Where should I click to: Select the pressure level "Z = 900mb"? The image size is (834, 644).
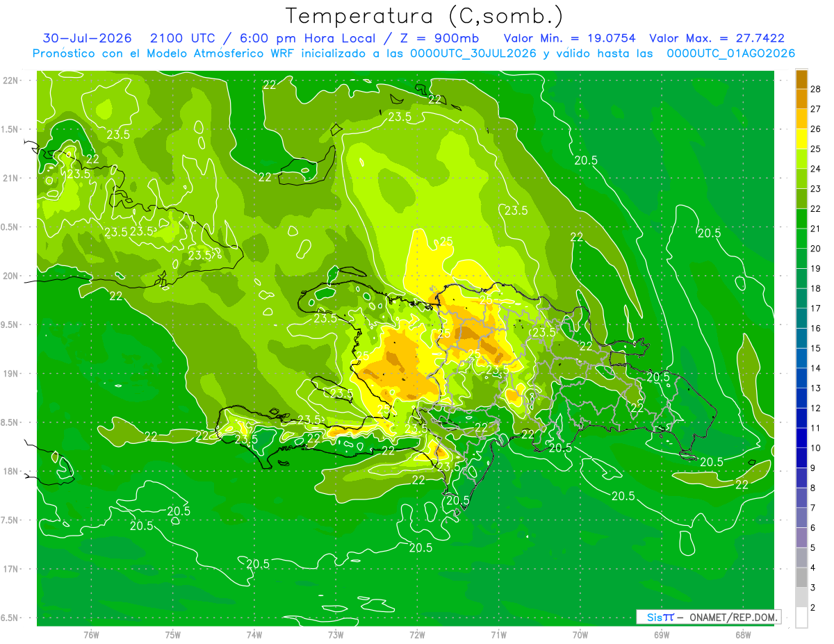[x=440, y=38]
